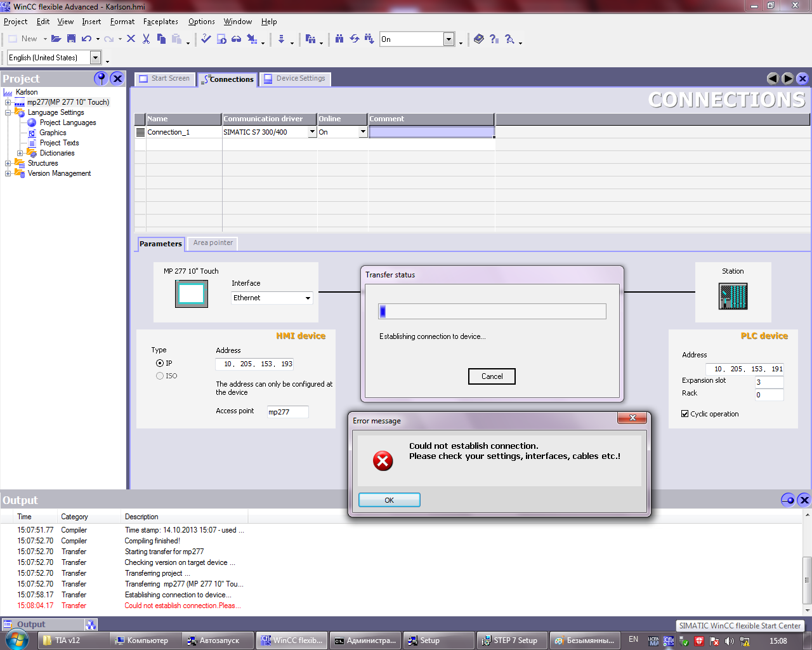Click the Comment cell for Connection_1
The image size is (812, 650).
tap(431, 132)
